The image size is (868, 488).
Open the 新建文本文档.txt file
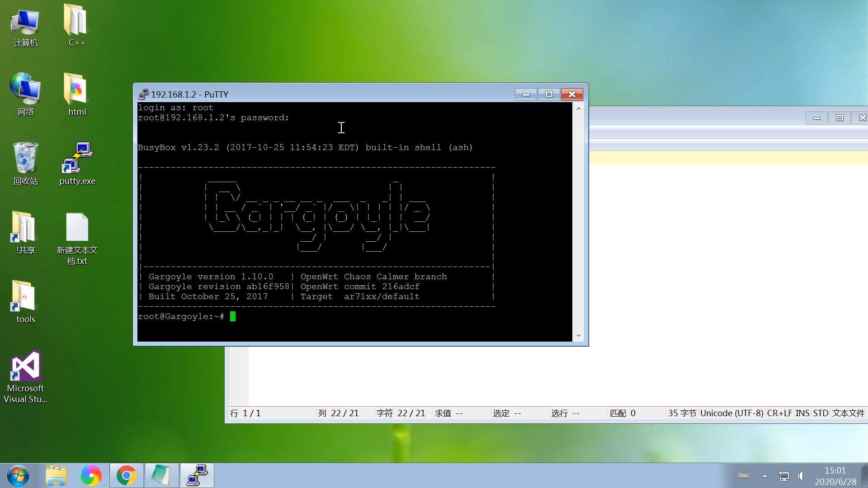pyautogui.click(x=77, y=228)
